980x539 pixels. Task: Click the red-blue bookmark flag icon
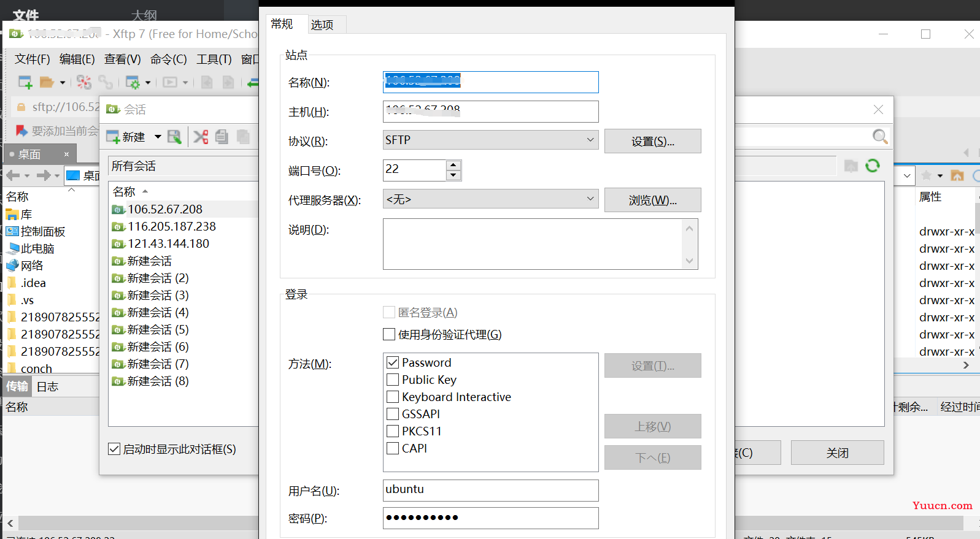(x=21, y=131)
